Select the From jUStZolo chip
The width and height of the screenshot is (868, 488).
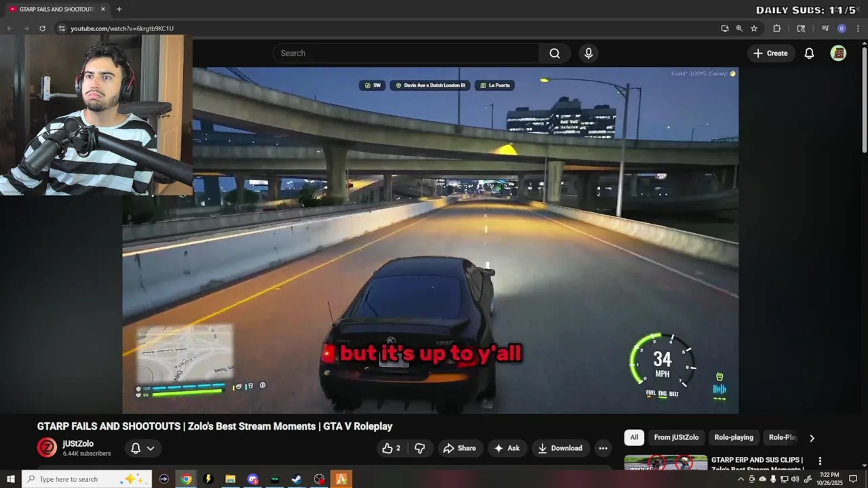click(x=676, y=437)
